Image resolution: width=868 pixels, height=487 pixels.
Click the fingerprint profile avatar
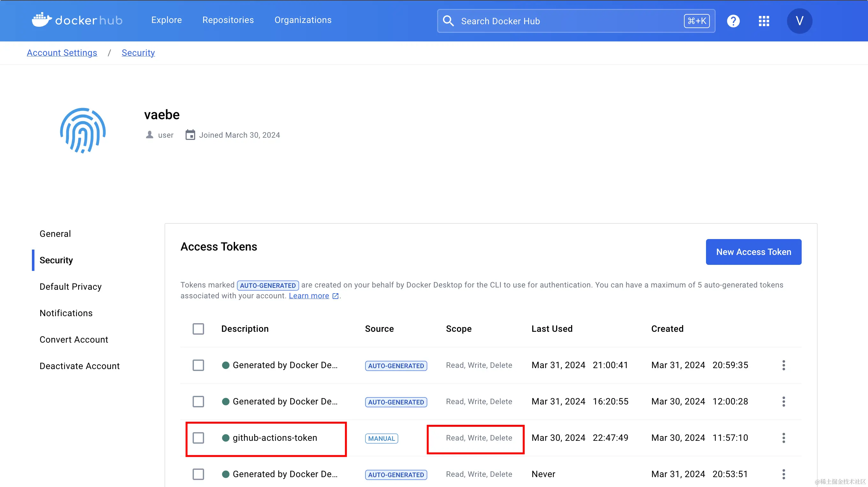pos(83,131)
